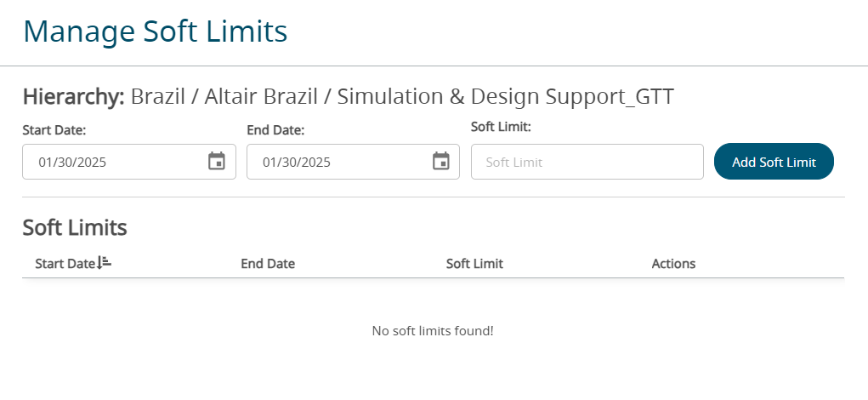Click the Manage Soft Limits page title
This screenshot has height=400, width=868.
(155, 31)
